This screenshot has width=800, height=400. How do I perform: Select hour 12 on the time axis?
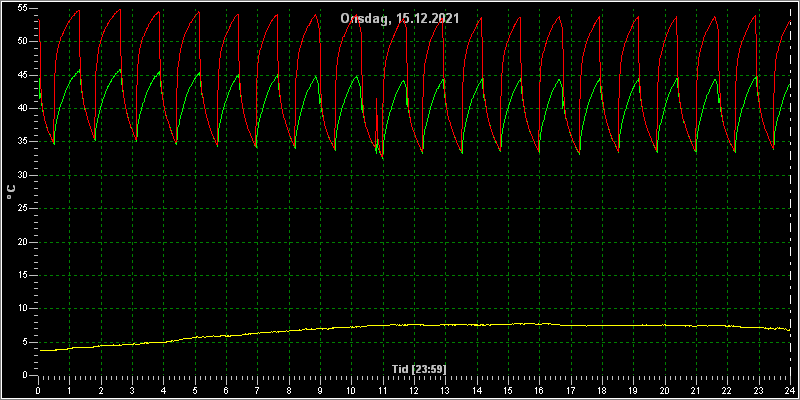[x=414, y=390]
